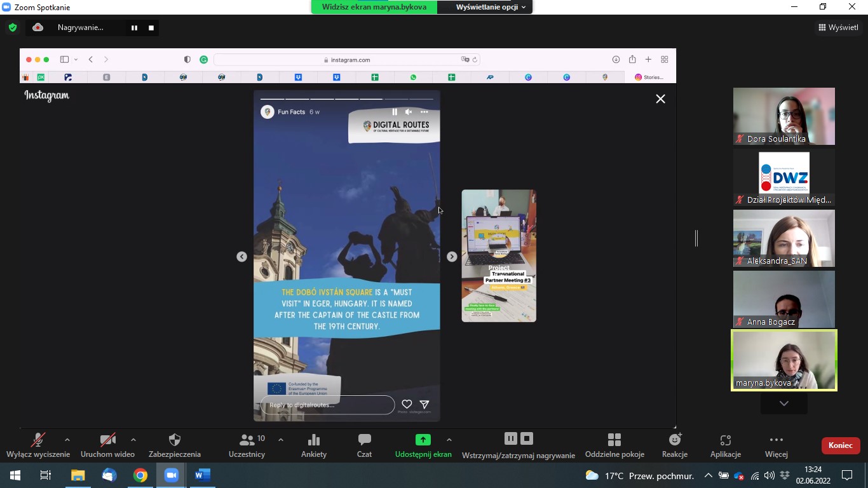
Task: Stop recording from the bottom toolbar
Action: (x=527, y=438)
